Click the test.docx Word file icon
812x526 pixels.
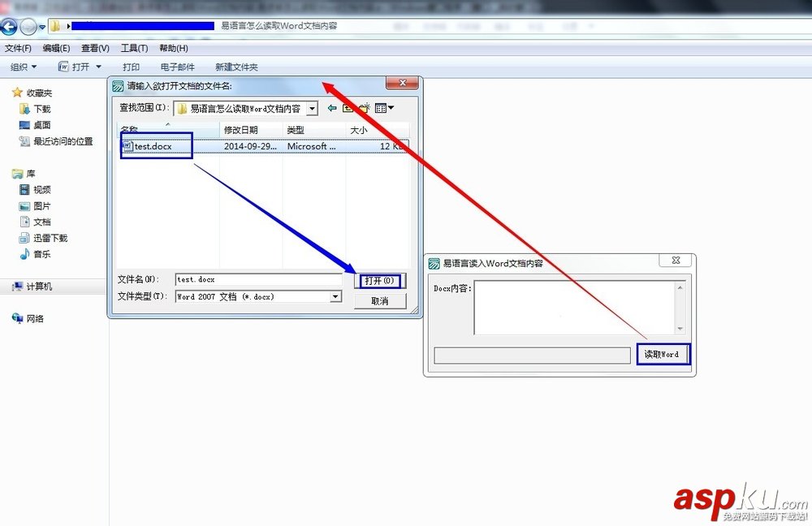click(128, 146)
